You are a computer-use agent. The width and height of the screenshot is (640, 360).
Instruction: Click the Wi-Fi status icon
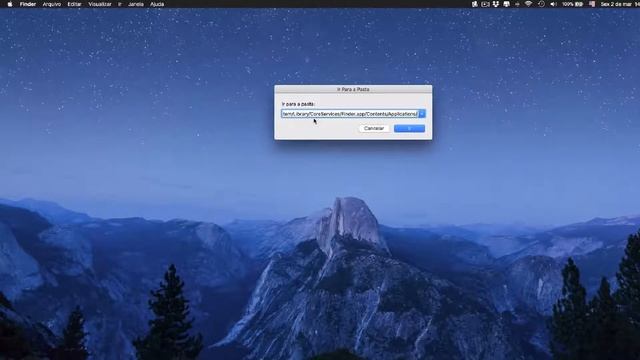pos(528,4)
